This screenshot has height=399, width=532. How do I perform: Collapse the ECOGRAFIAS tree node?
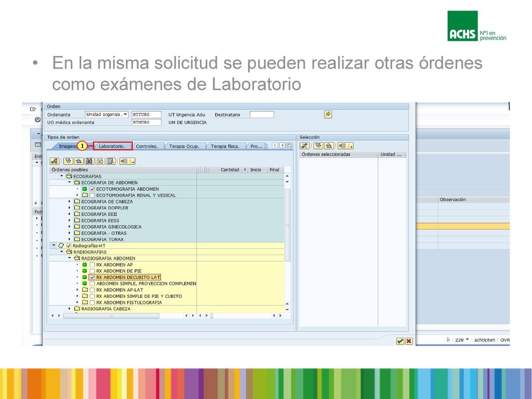[62, 176]
